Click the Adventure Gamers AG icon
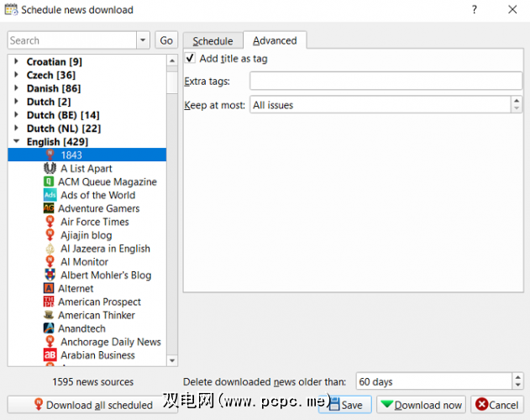 coord(49,208)
